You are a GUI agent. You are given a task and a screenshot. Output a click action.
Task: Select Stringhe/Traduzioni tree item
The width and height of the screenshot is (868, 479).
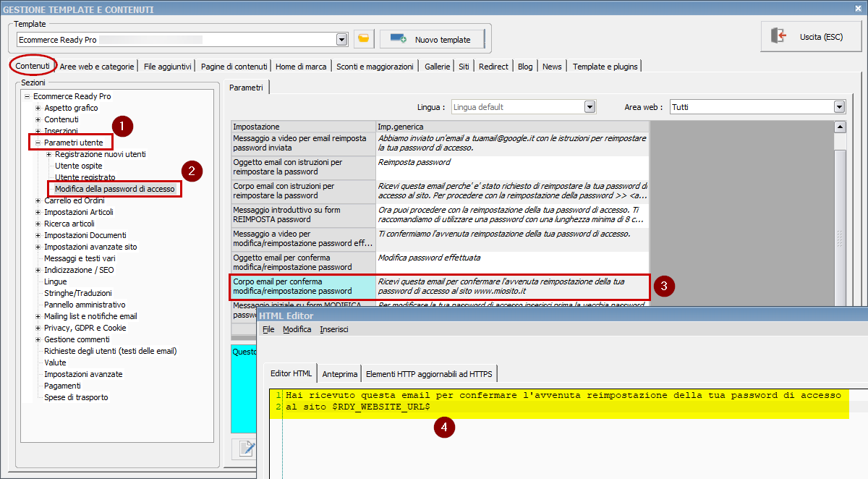pyautogui.click(x=78, y=293)
